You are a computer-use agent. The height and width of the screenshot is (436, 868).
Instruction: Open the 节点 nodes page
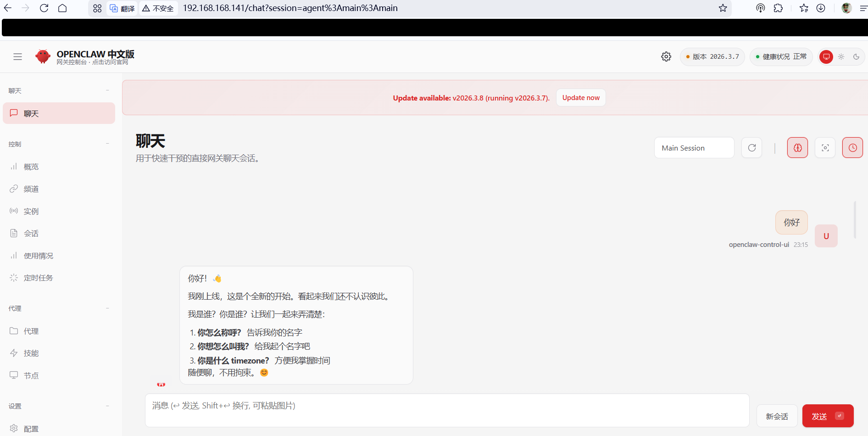tap(59, 375)
